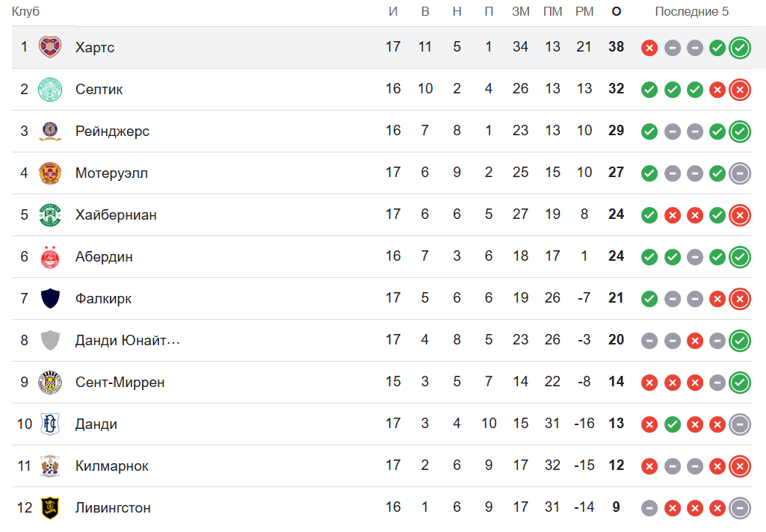Image resolution: width=766 pixels, height=532 pixels.
Task: Click the Рейнджерс club crest icon
Action: coord(50,131)
